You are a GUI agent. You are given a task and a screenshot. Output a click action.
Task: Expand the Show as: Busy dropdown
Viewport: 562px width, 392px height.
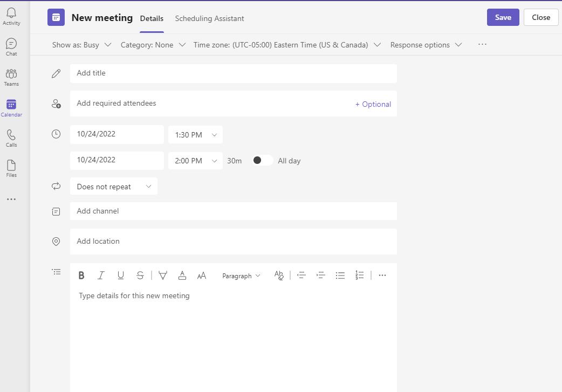click(81, 45)
